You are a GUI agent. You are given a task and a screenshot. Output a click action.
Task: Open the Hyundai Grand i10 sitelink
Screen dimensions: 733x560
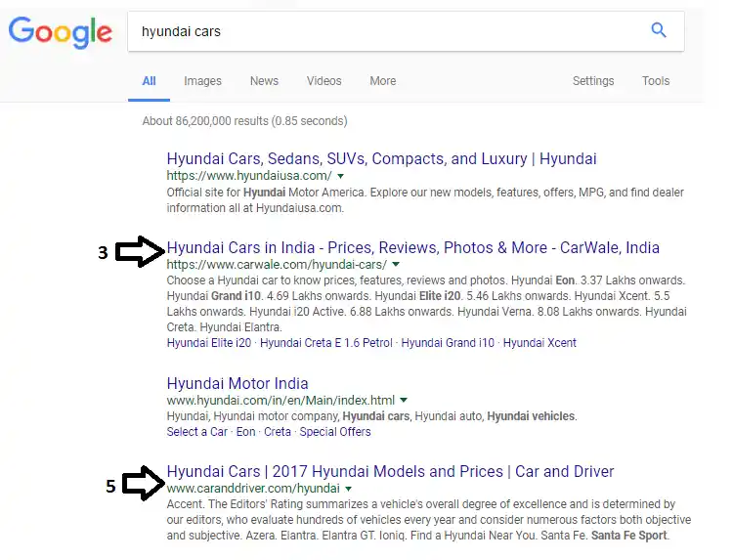[x=448, y=343]
